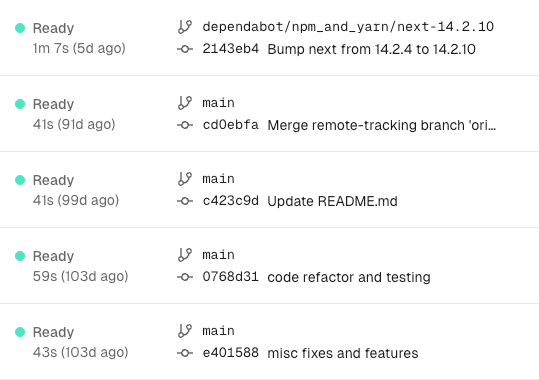Open 'code refactor and testing' commit

(349, 277)
